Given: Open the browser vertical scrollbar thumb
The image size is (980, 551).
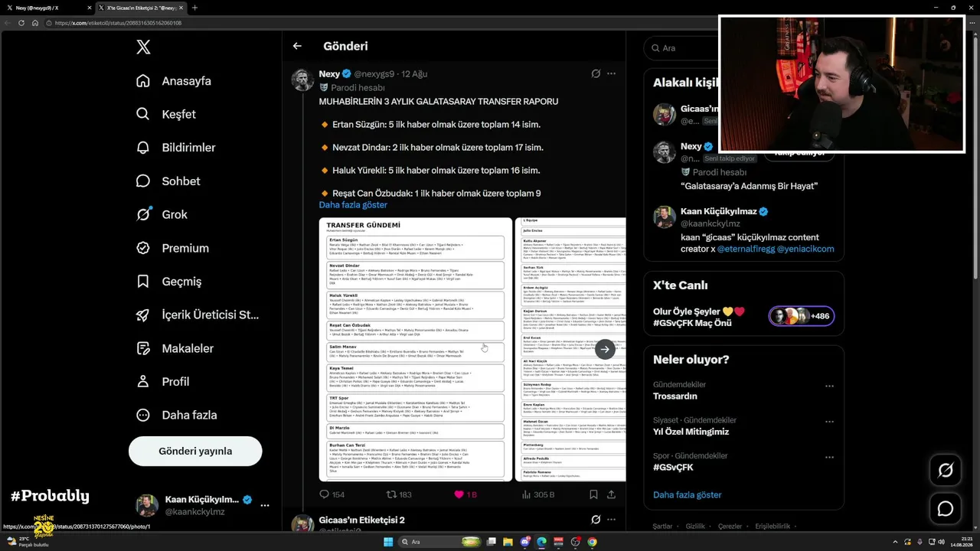Looking at the screenshot, I should [975, 157].
